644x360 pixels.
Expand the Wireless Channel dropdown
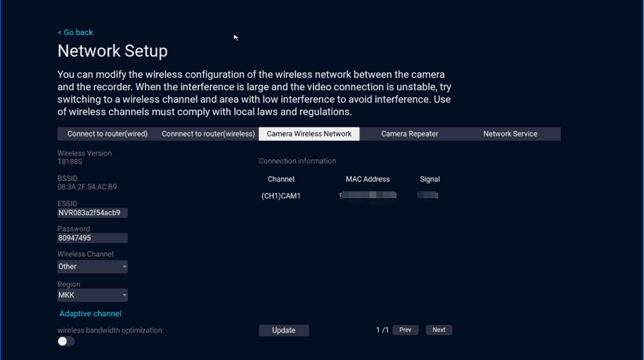92,267
